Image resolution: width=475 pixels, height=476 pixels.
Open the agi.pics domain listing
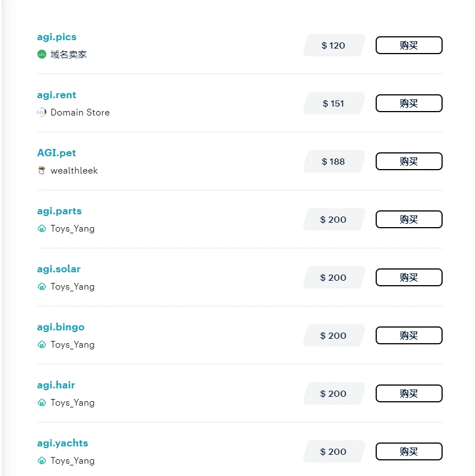[x=57, y=37]
